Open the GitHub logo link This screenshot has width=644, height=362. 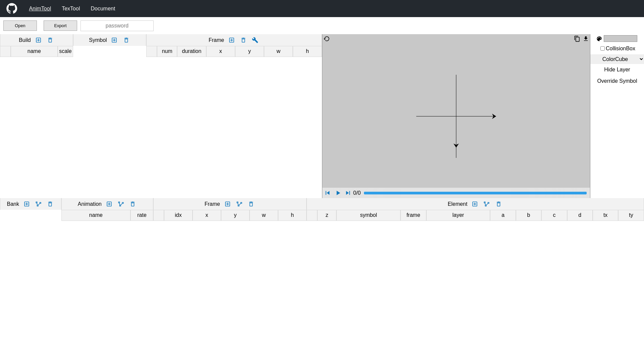coord(12,8)
